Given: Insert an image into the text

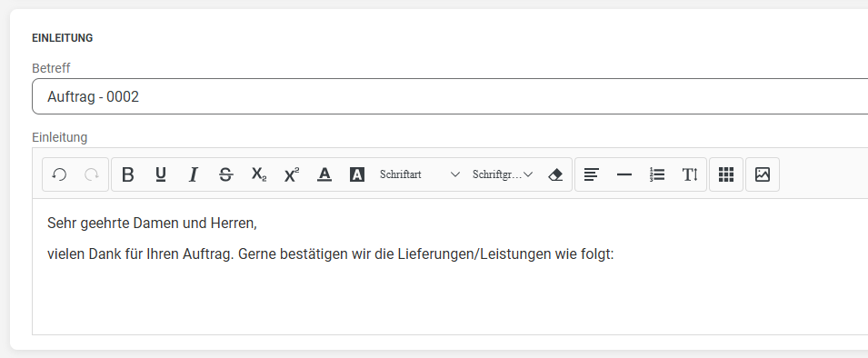Looking at the screenshot, I should click(763, 174).
